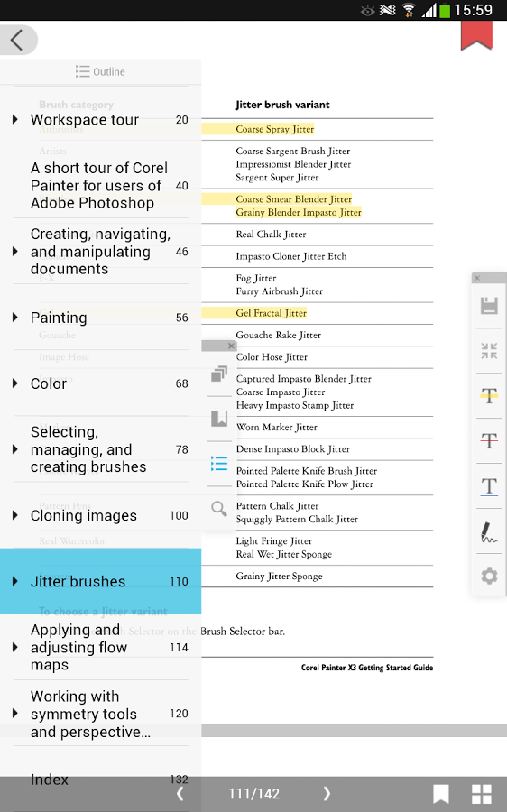Switch to the page thumbnails tab icon
The image size is (507, 812).
[219, 374]
